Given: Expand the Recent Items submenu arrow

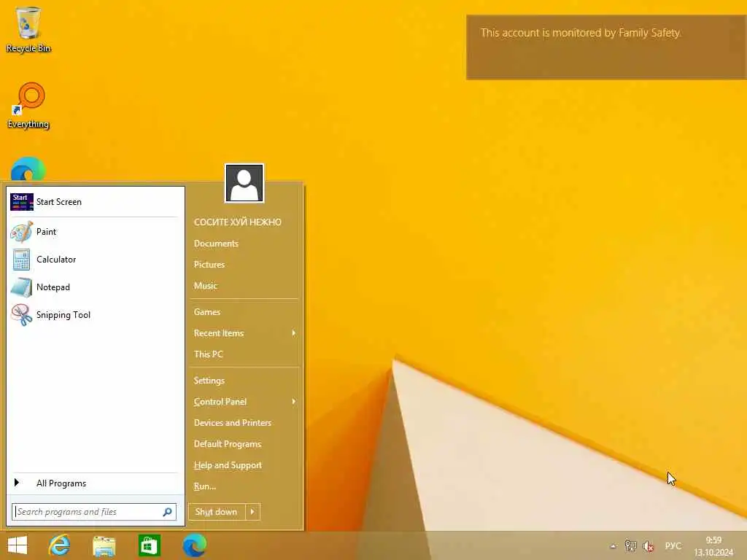Looking at the screenshot, I should pos(294,333).
